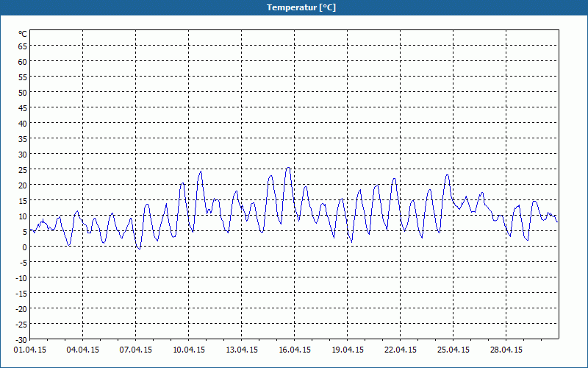588x368 pixels.
Task: Click the 60 value on the temperature axis
Action: tap(23, 62)
